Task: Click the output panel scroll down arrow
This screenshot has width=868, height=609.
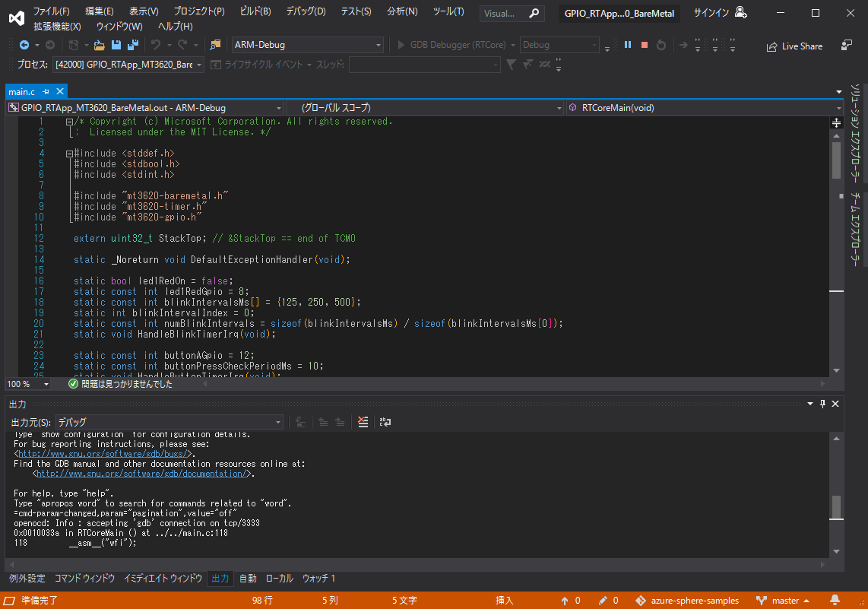Action: (836, 551)
